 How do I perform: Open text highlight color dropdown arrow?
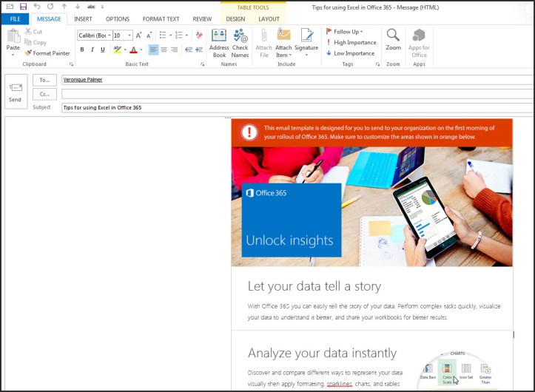125,50
